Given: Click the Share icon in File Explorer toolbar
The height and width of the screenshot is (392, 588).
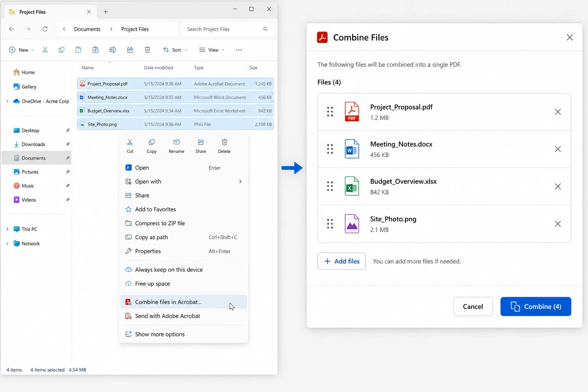Looking at the screenshot, I should 130,50.
